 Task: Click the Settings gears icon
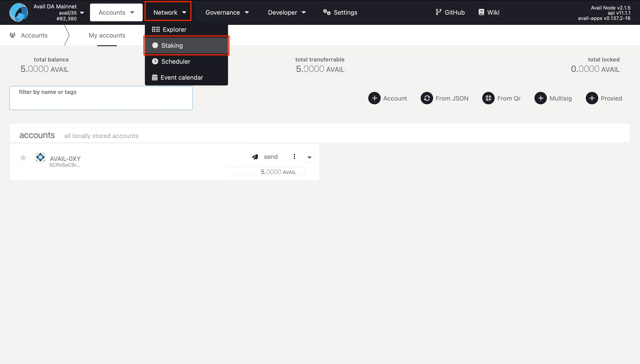(x=326, y=12)
